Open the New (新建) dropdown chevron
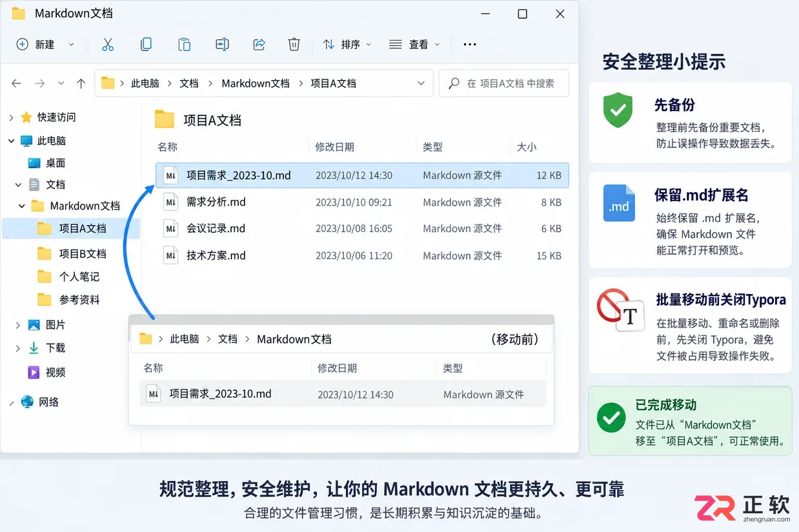Viewport: 799px width, 532px height. [x=71, y=44]
